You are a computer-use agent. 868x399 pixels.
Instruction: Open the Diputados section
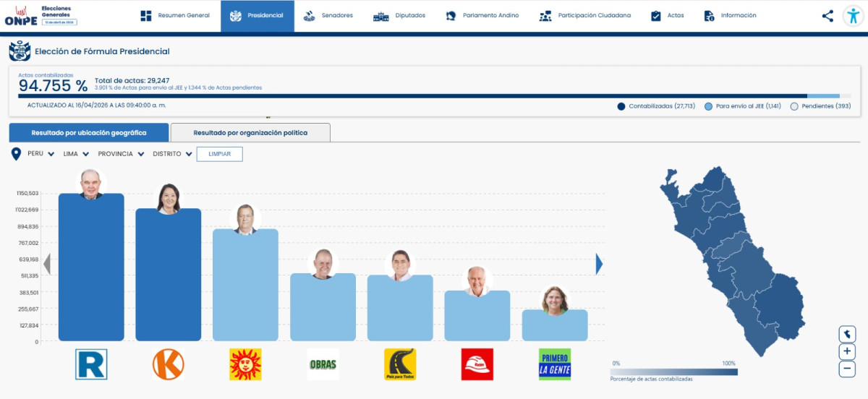point(399,16)
